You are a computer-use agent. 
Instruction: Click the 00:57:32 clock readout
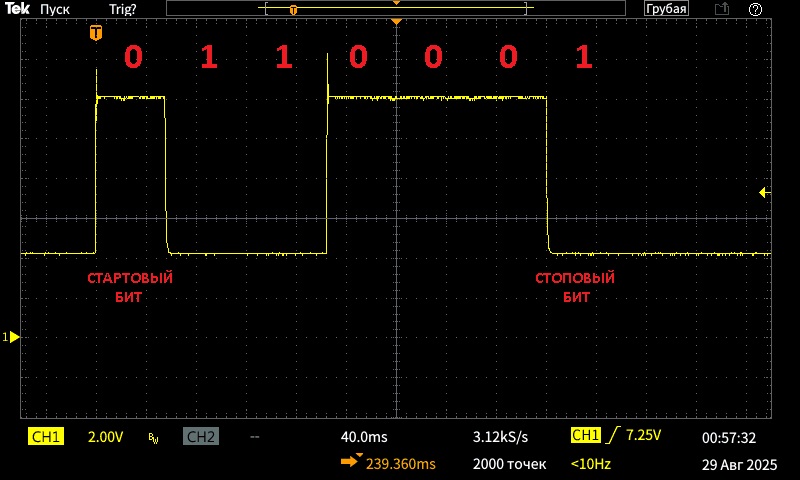(x=729, y=438)
